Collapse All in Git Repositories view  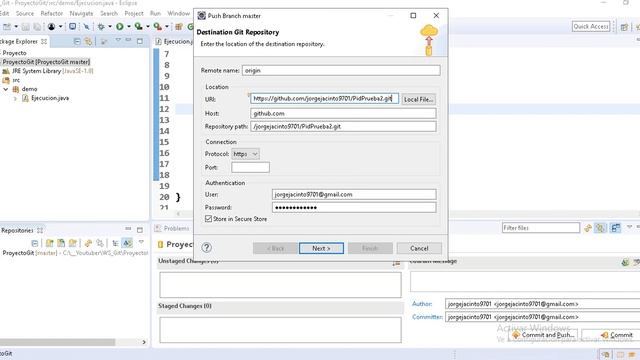click(x=35, y=243)
